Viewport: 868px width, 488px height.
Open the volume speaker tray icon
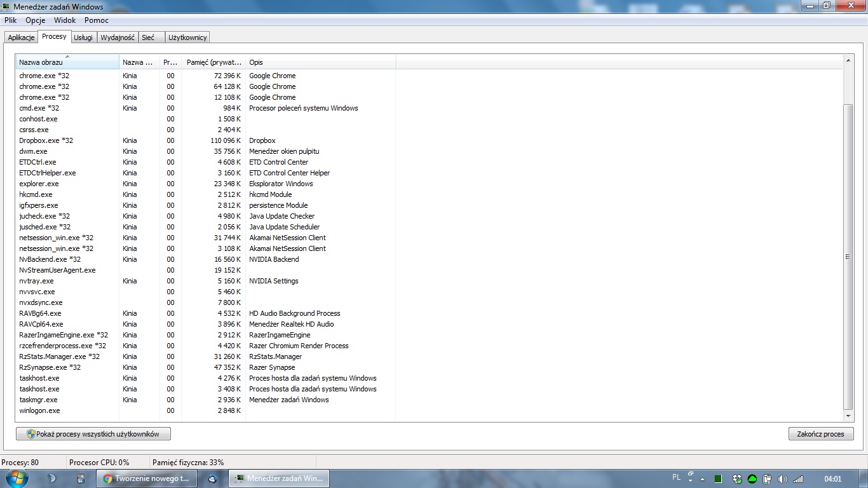tap(782, 479)
